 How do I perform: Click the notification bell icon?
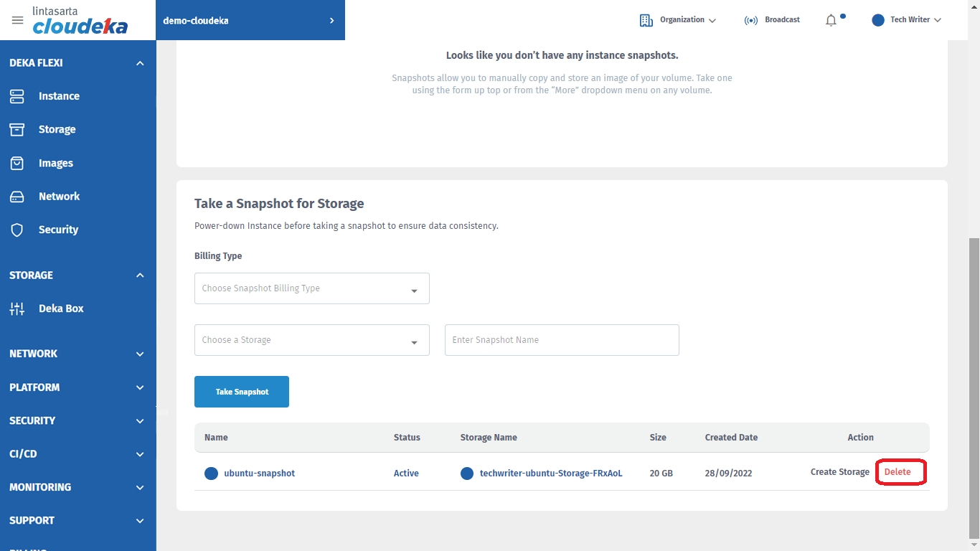click(x=831, y=20)
